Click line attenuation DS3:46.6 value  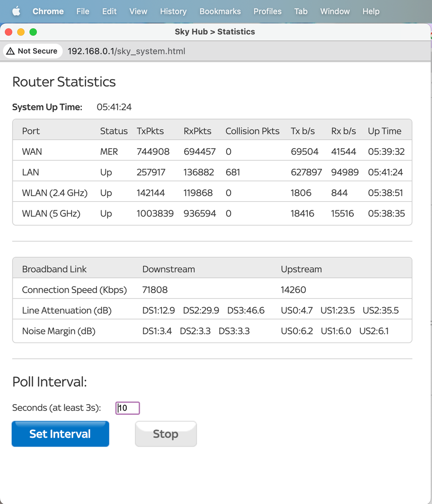click(x=246, y=310)
